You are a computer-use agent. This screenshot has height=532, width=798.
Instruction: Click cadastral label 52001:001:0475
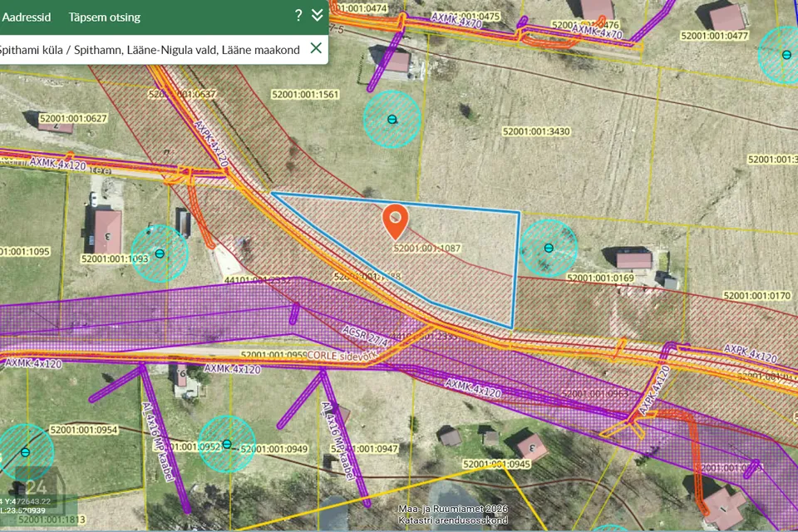click(466, 17)
